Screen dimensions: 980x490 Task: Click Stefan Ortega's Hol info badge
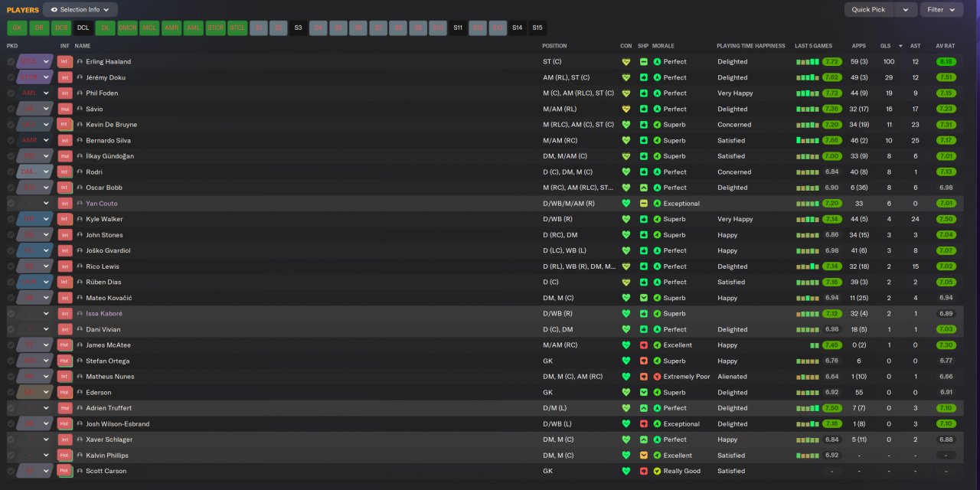point(64,361)
